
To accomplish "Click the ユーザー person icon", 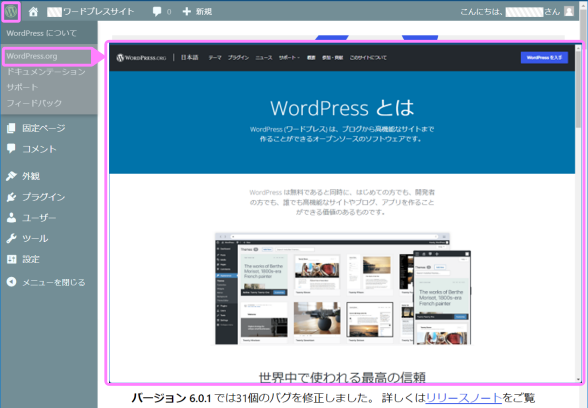I will pos(11,218).
